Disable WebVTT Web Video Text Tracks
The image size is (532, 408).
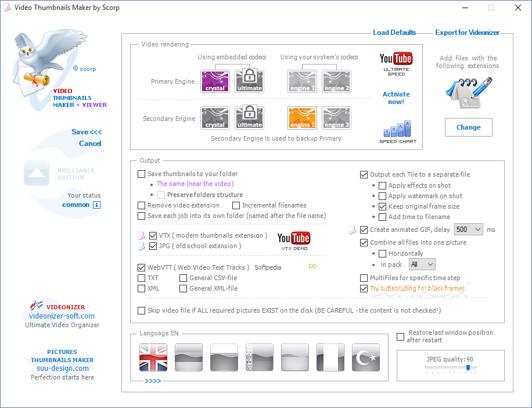(x=142, y=268)
